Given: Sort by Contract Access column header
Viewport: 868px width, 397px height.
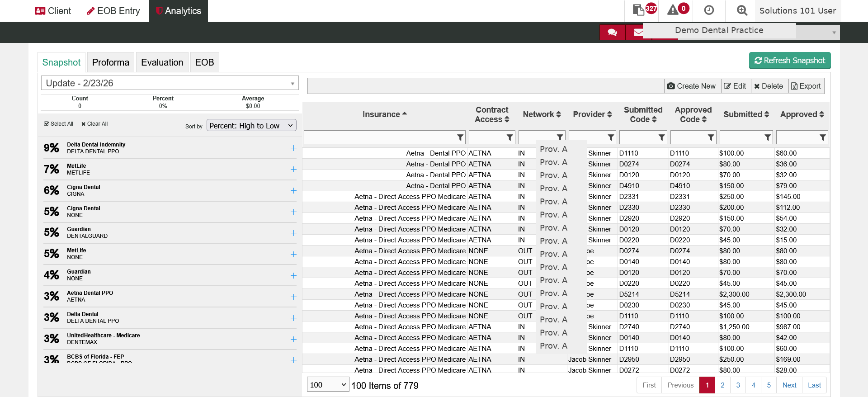Looking at the screenshot, I should (x=492, y=114).
